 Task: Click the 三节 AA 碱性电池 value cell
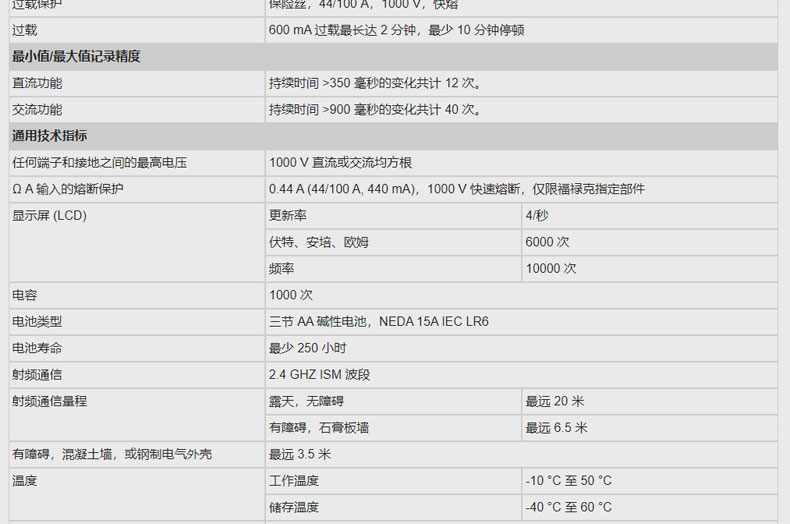(x=379, y=322)
